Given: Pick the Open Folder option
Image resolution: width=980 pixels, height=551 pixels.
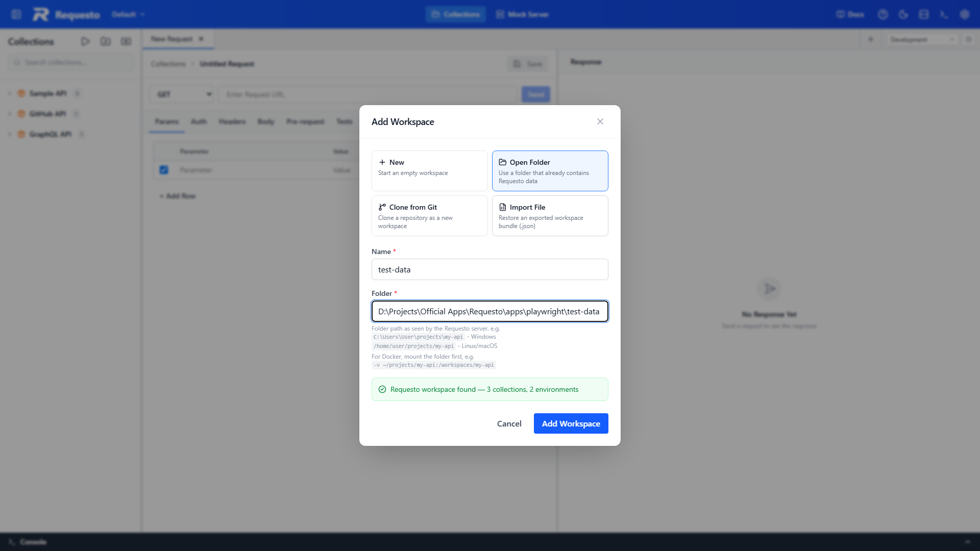Looking at the screenshot, I should 550,171.
